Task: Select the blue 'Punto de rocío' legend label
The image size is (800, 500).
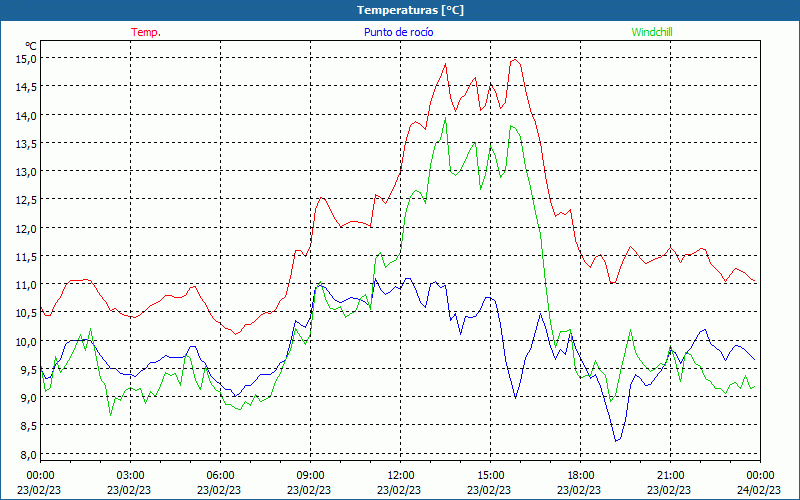Action: (x=398, y=32)
